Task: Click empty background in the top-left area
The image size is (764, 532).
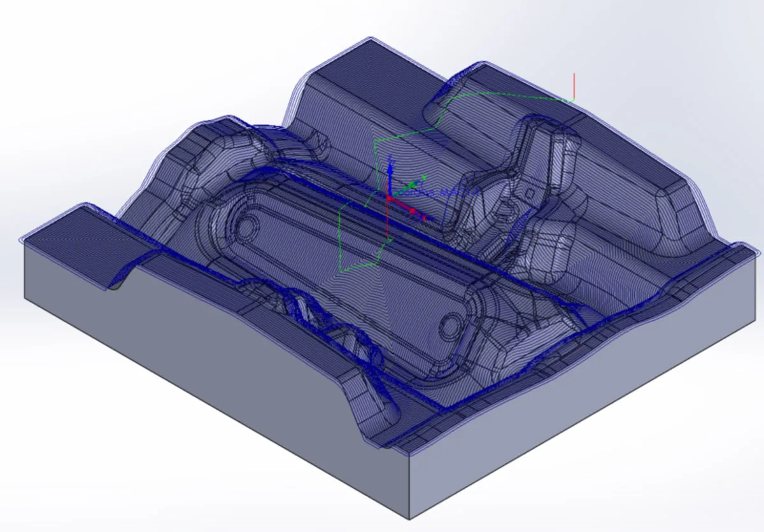Action: coord(95,64)
